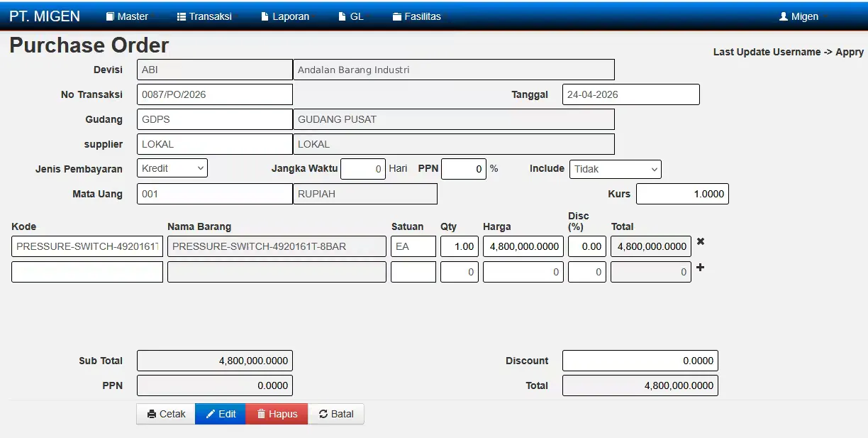Click the bottom PPN amount field 0.0000

tap(215, 385)
